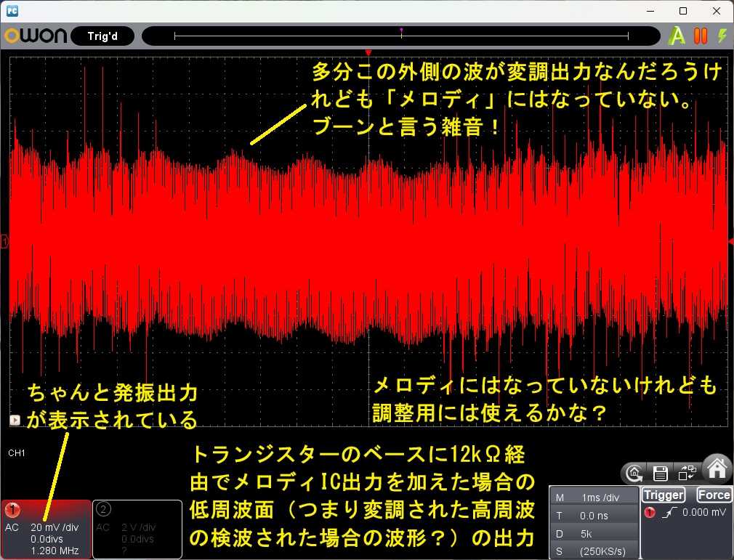Click the Trigger button
The height and width of the screenshot is (560, 734).
(x=664, y=495)
